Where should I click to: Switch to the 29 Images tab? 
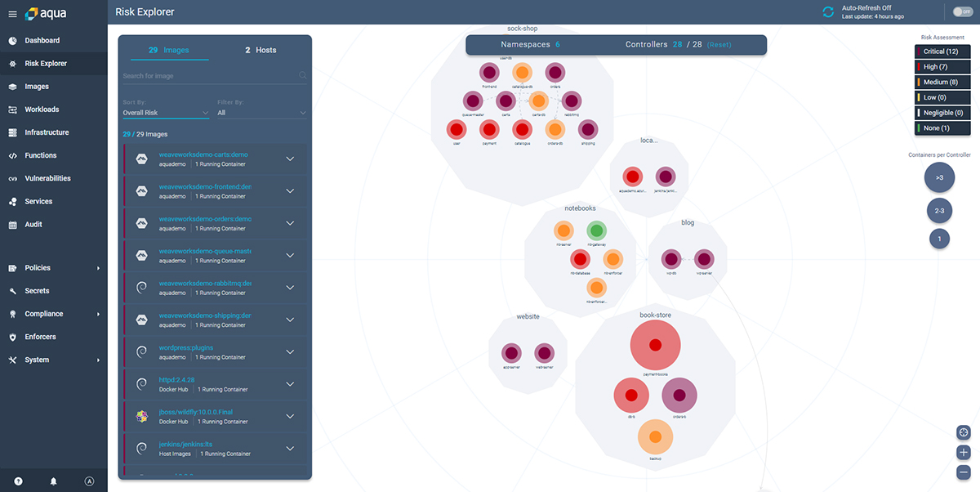point(168,50)
